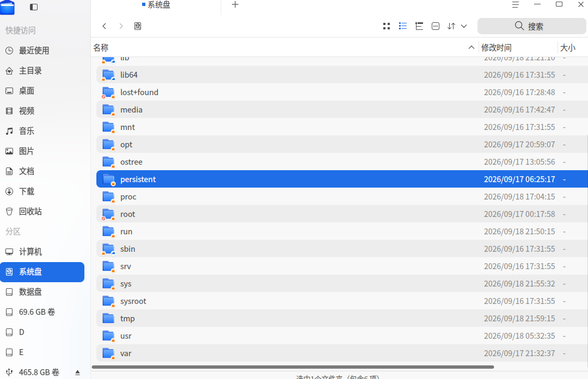Eject the 465.8 GB 卷 drive

pos(78,372)
